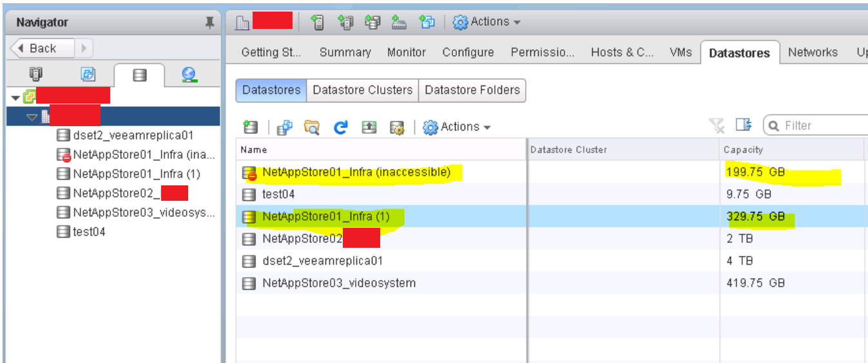Viewport: 868px width, 363px height.
Task: Click the New Datastore icon in top toolbar
Action: click(372, 22)
